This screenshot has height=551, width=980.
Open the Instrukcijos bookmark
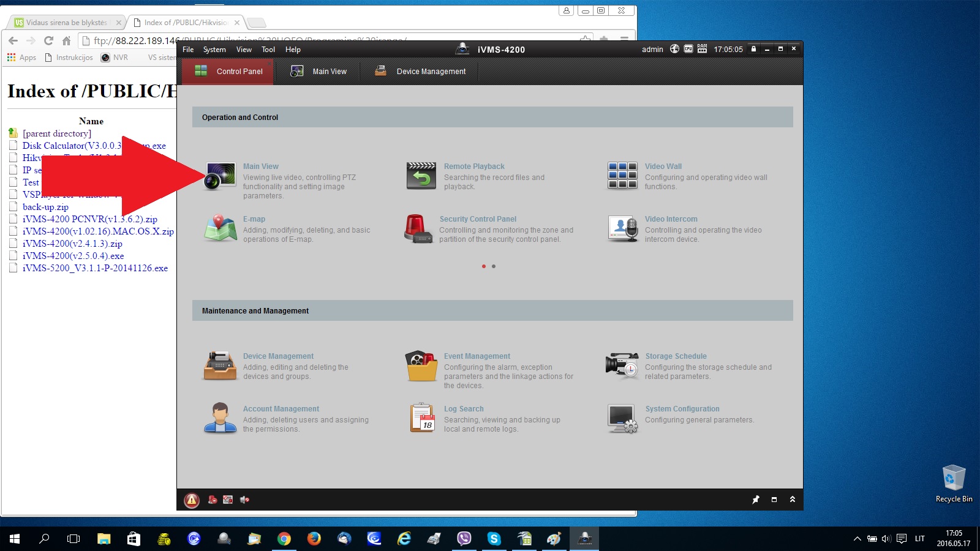pos(69,58)
